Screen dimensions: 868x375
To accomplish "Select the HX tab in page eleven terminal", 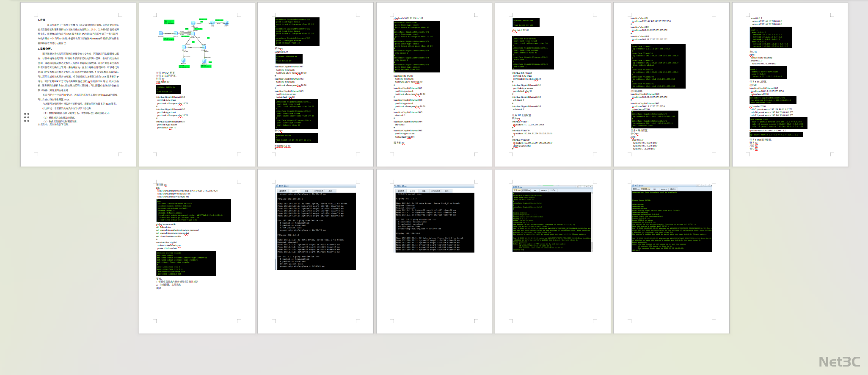I will (x=535, y=190).
